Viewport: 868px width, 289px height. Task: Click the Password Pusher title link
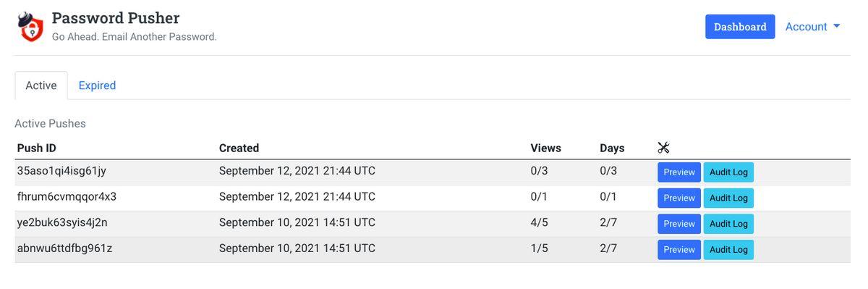(116, 18)
